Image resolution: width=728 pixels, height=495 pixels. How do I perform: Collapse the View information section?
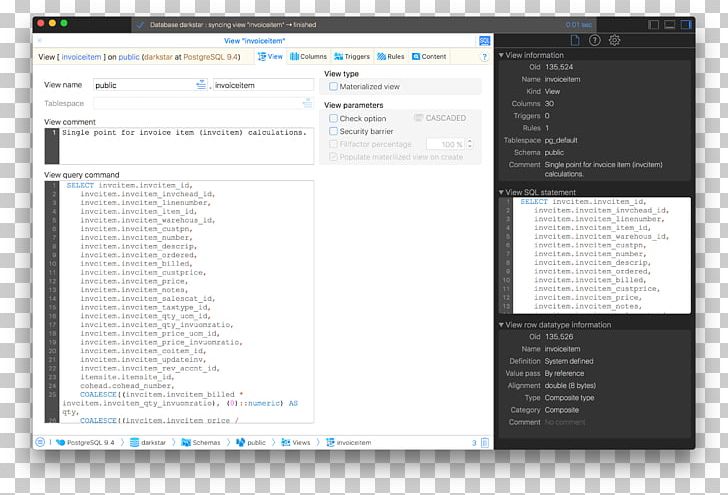point(501,55)
